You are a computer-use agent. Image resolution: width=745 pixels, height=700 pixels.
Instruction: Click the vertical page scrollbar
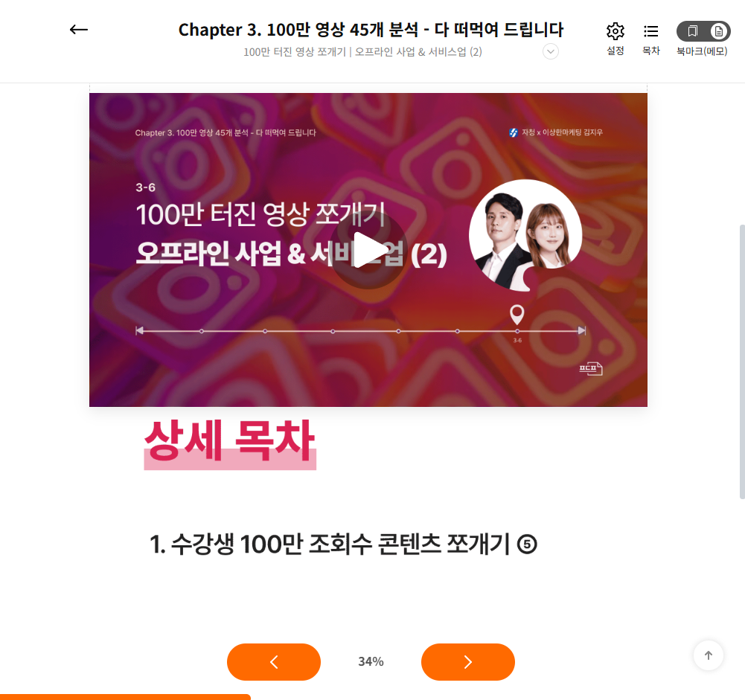click(x=742, y=362)
